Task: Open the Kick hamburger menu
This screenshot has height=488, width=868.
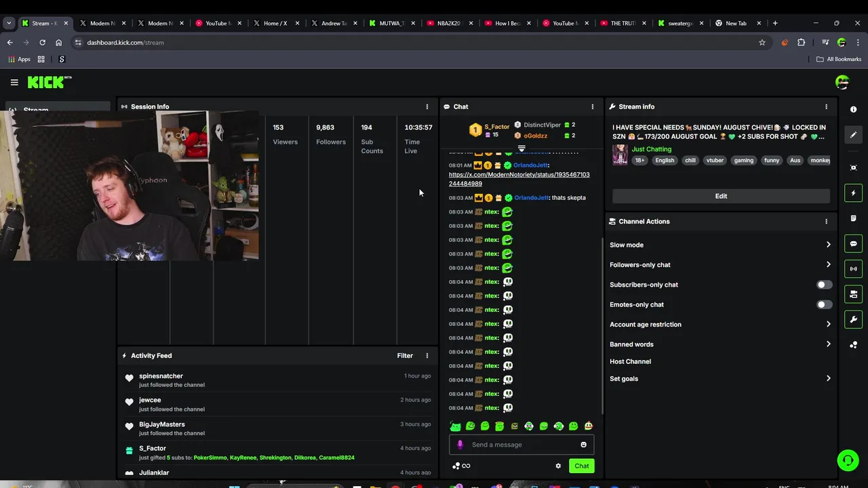Action: coord(14,82)
